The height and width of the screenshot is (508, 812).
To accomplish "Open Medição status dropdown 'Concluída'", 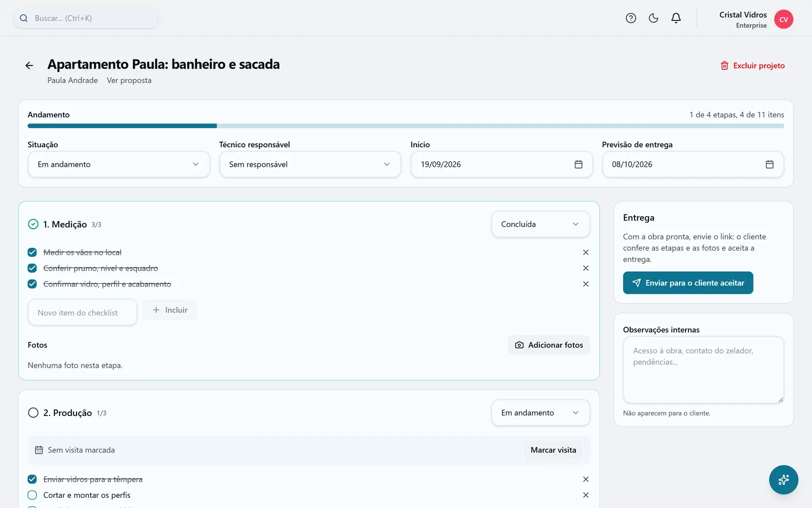I will click(540, 225).
